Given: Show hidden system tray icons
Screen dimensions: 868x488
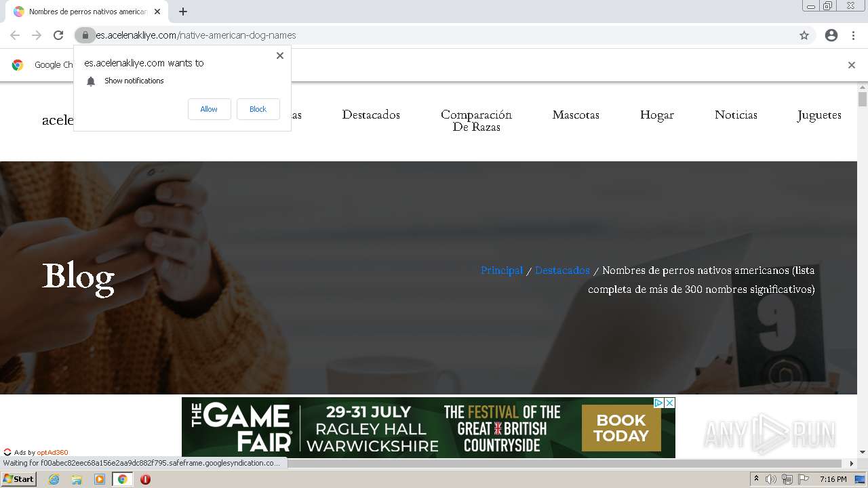Looking at the screenshot, I should click(x=756, y=479).
